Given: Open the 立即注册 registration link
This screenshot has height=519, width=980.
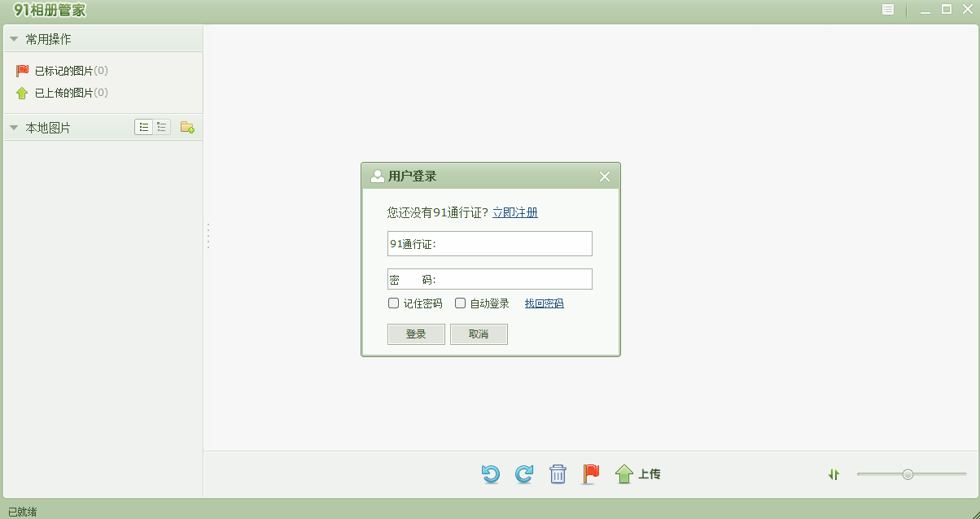Looking at the screenshot, I should [516, 212].
